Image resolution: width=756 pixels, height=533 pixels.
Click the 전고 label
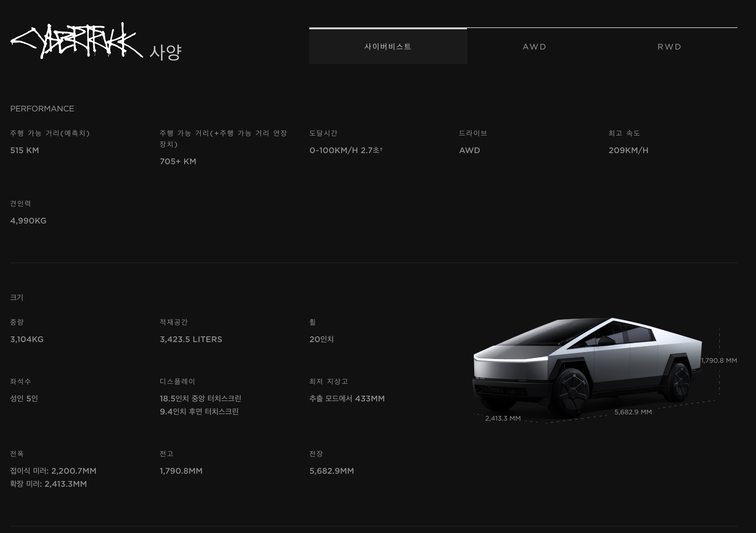(x=166, y=454)
